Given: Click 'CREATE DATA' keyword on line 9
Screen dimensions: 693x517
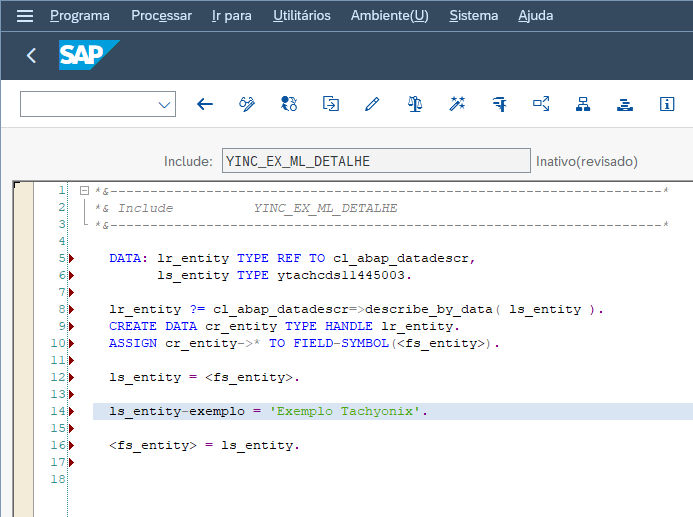Looking at the screenshot, I should [153, 327].
